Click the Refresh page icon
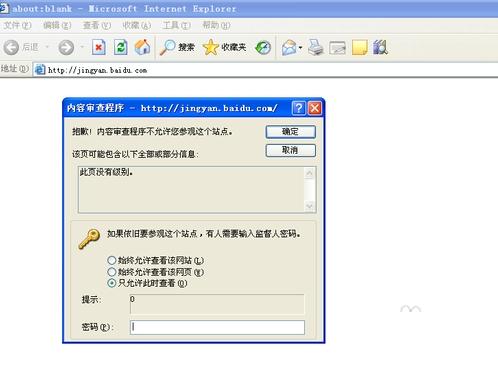This screenshot has height=372, width=498. coord(120,47)
